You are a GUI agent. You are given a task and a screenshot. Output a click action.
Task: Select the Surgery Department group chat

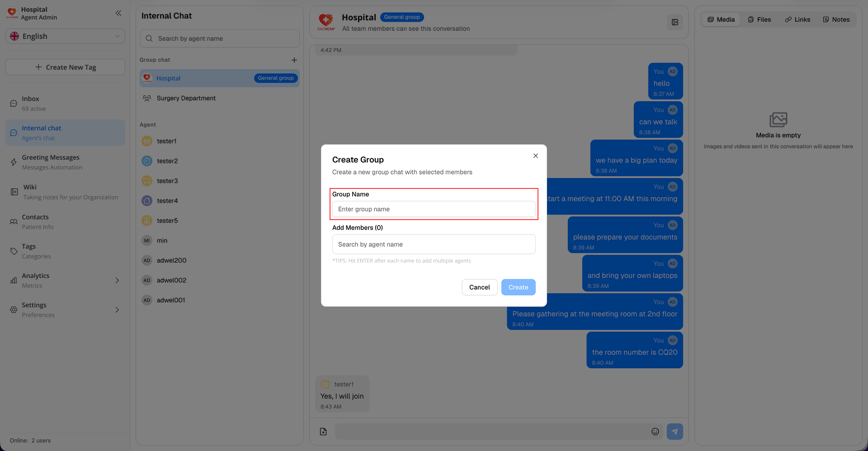click(x=186, y=98)
